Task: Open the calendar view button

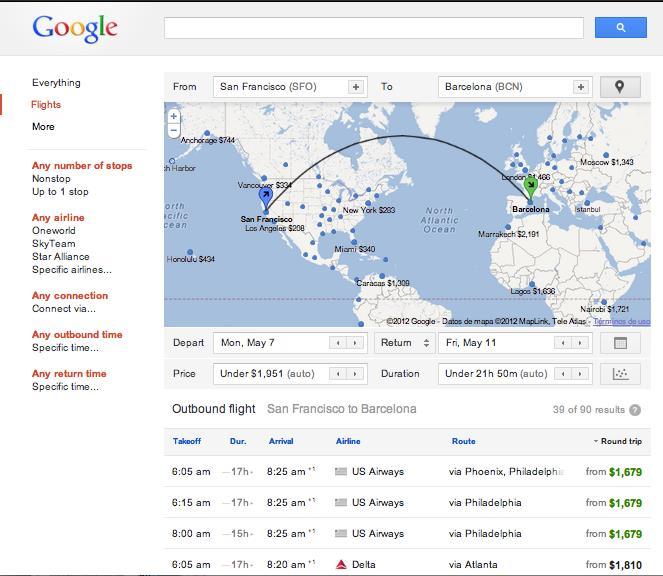Action: tap(620, 343)
